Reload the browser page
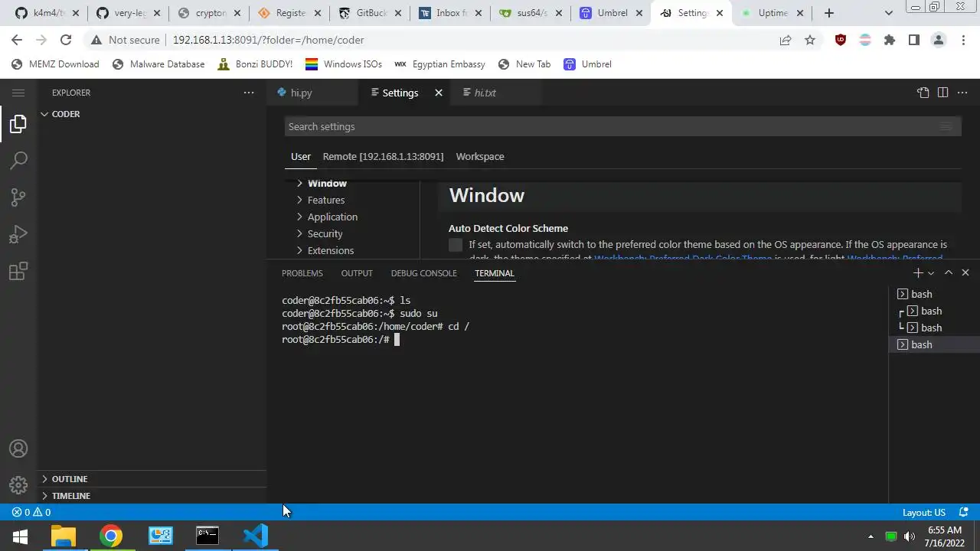Screen dimensions: 980x551 pos(66,40)
